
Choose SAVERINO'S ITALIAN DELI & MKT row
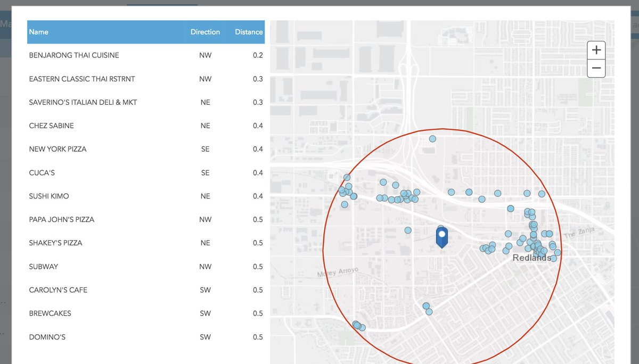146,102
